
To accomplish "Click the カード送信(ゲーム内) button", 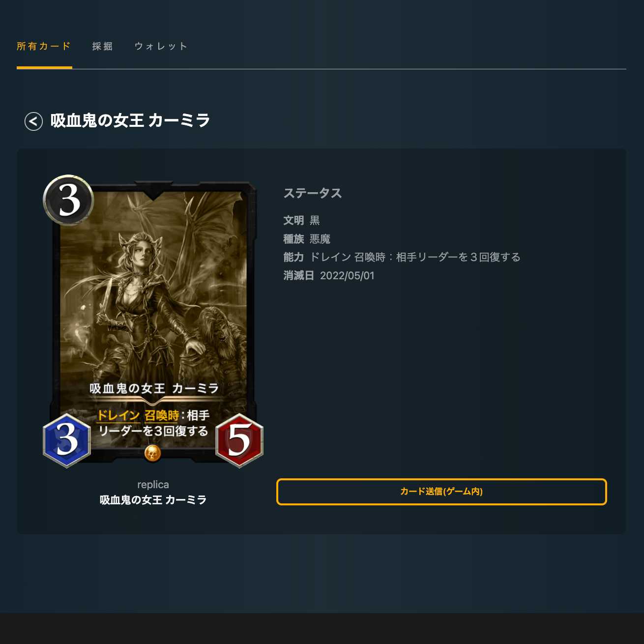I will click(441, 492).
